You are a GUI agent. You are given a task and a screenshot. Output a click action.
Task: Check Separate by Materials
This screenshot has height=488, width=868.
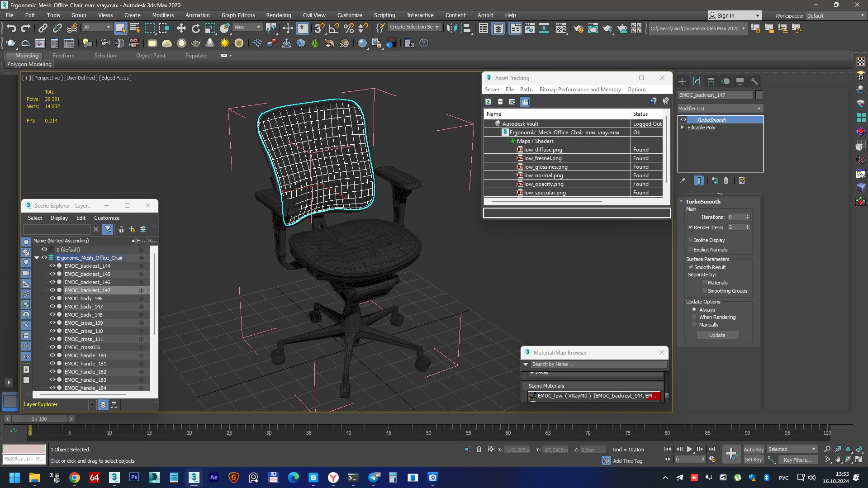click(705, 283)
